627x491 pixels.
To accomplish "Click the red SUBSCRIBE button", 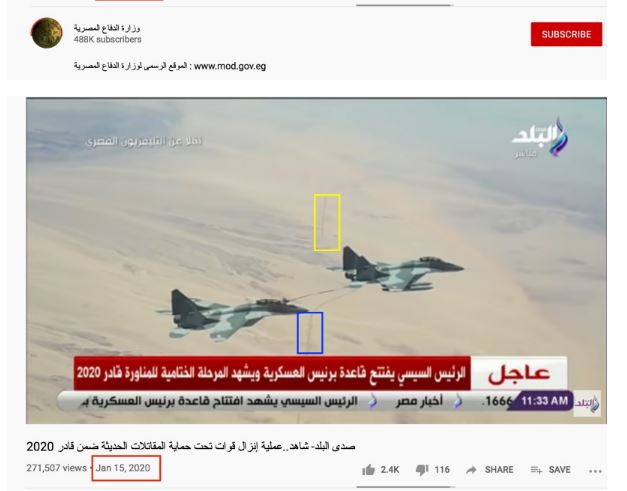I will [x=566, y=34].
